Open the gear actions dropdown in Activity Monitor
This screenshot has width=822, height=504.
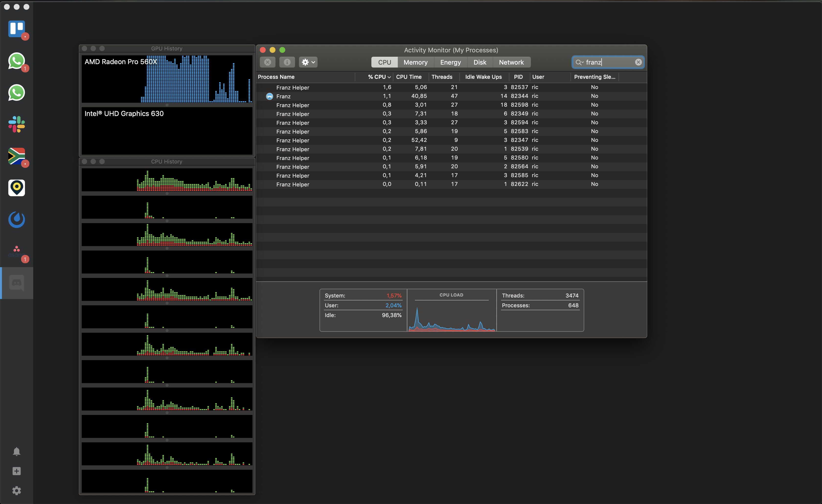pos(308,62)
